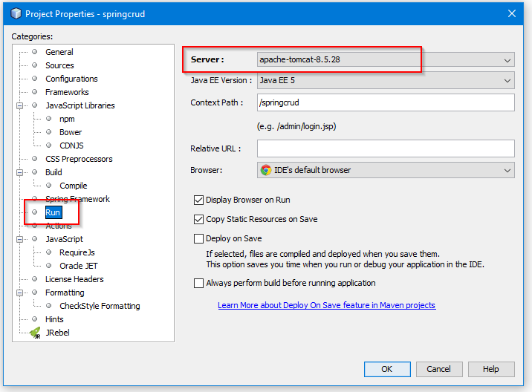Select the Frameworks category
The image size is (532, 392).
67,92
